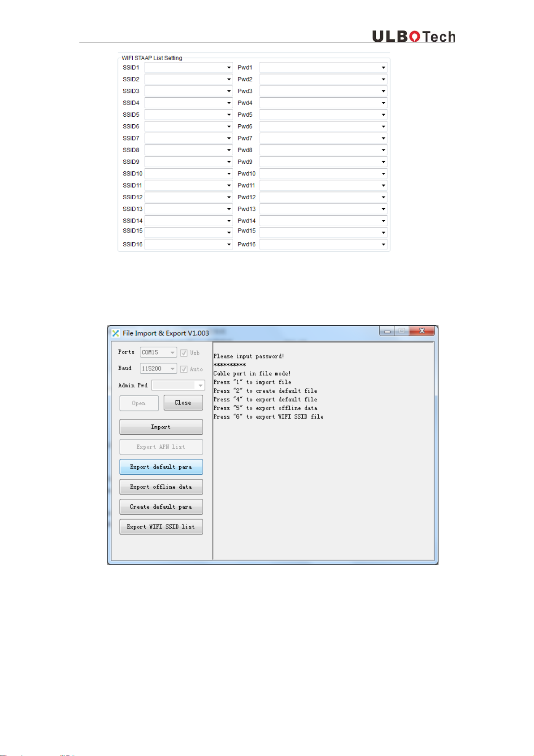This screenshot has height=756, width=534.
Task: Expand the SSID4 dropdown
Action: (x=229, y=103)
